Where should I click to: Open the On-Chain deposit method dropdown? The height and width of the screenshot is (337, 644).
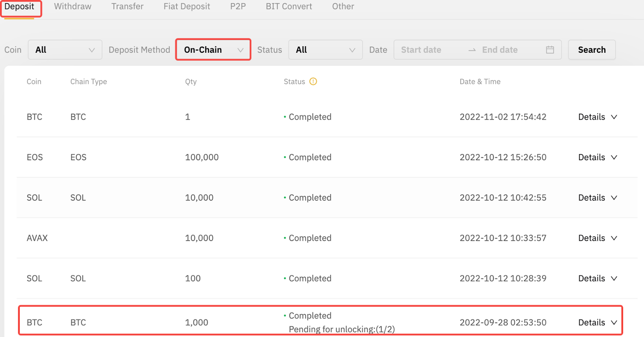[x=213, y=50]
